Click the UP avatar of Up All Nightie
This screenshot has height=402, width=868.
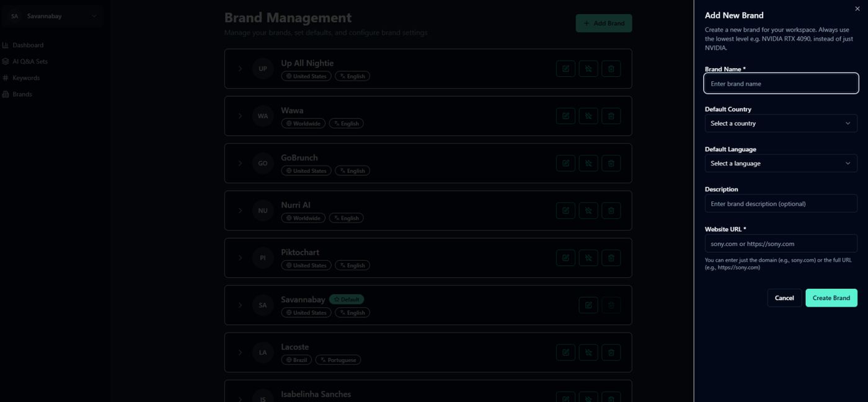pos(263,69)
